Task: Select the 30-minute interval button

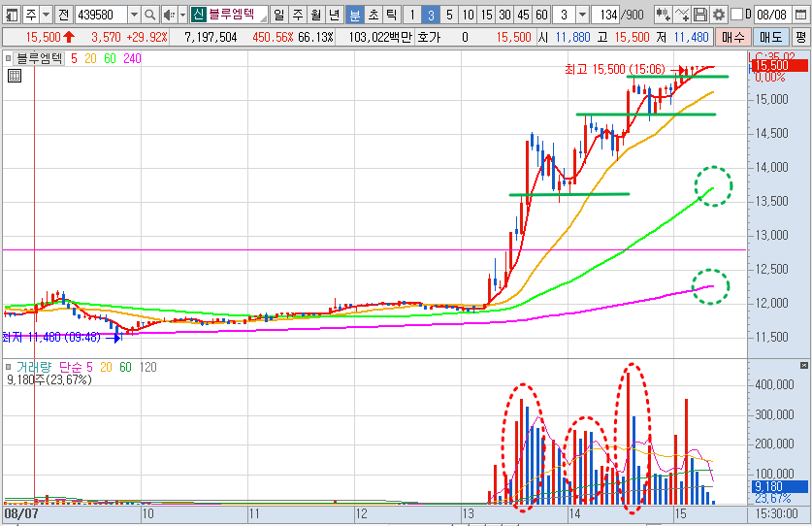Action: pos(504,15)
